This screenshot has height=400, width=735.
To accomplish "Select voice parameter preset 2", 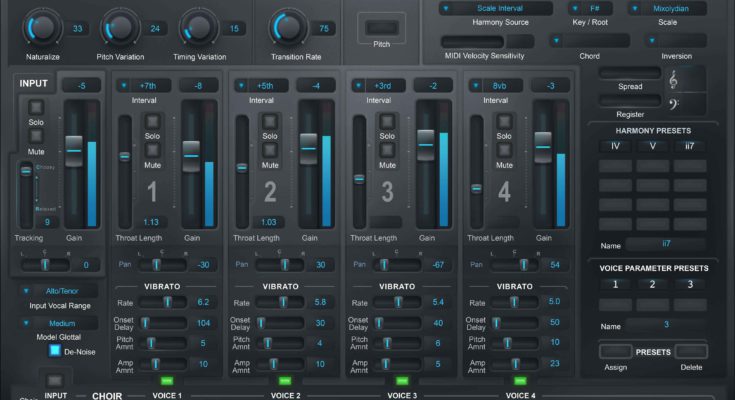I will point(652,284).
